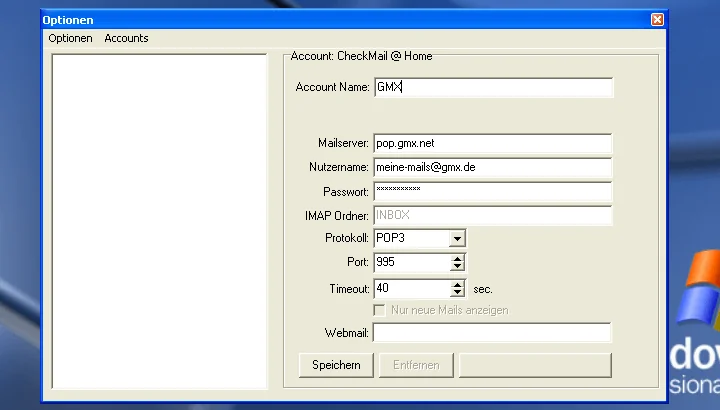Click the Passwort field

click(493, 191)
